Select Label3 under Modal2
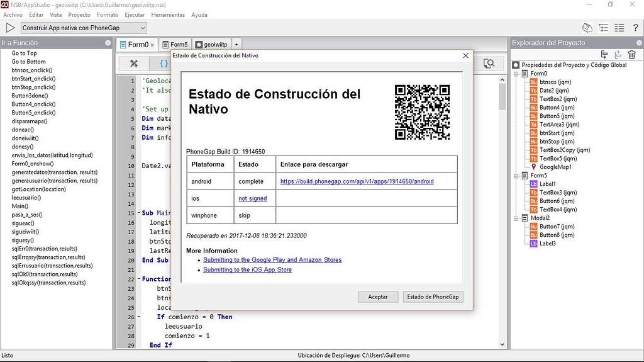This screenshot has height=362, width=644. point(547,244)
